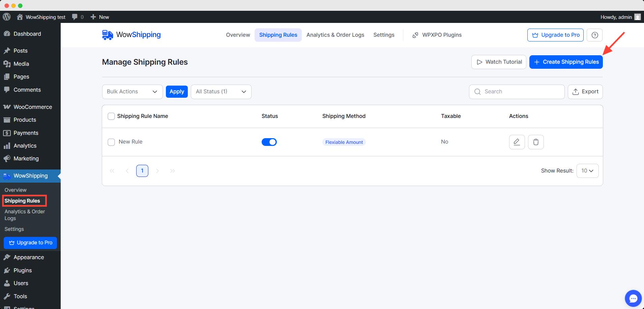Open Payments in sidebar
The image size is (644, 309).
(30, 133)
